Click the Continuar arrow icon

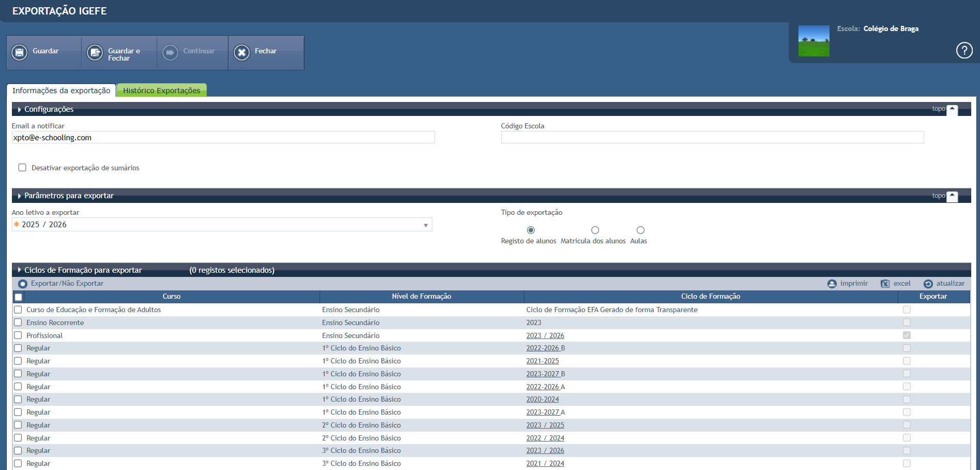[x=170, y=52]
